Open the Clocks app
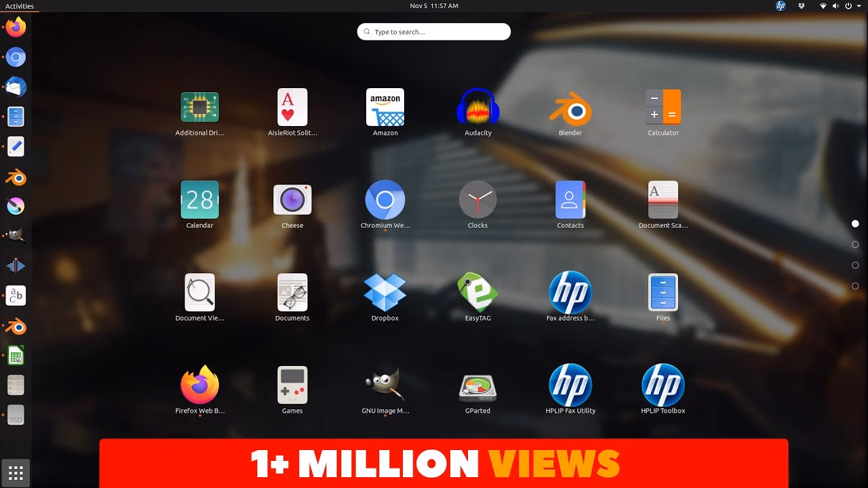Viewport: 868px width, 488px height. 478,200
